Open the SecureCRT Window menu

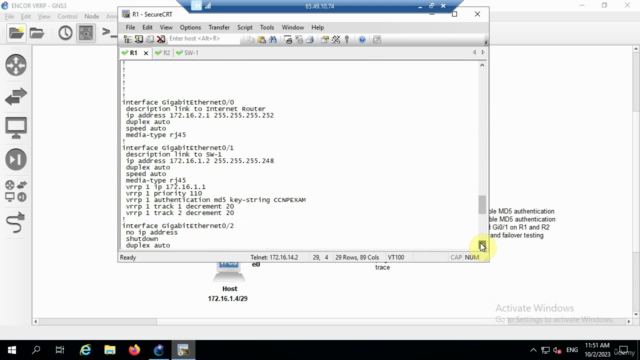click(x=293, y=27)
